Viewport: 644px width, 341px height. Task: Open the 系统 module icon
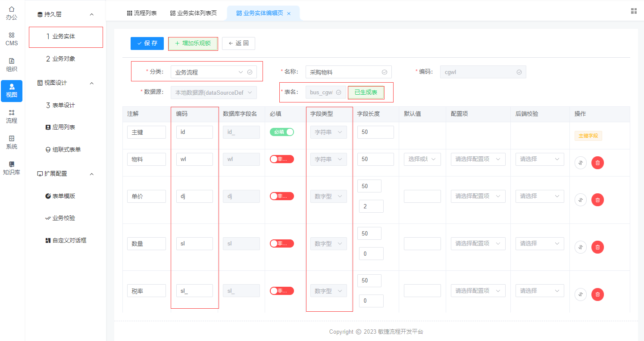tap(12, 142)
